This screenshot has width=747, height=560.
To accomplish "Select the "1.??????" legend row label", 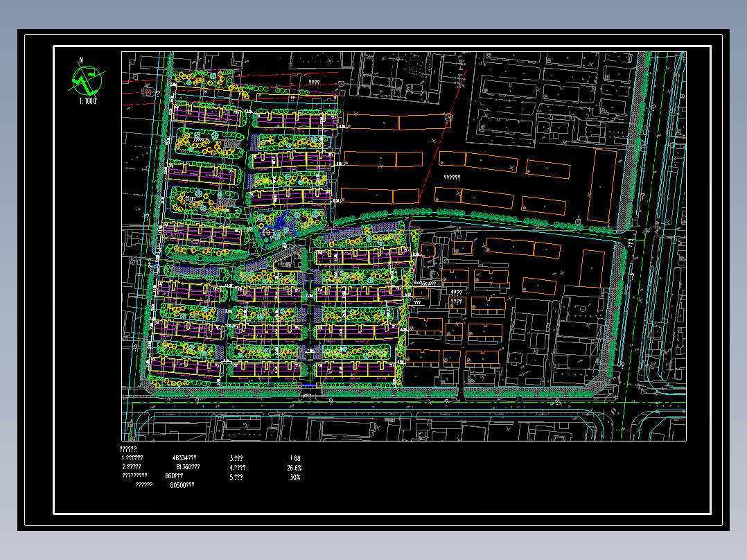I will click(132, 458).
